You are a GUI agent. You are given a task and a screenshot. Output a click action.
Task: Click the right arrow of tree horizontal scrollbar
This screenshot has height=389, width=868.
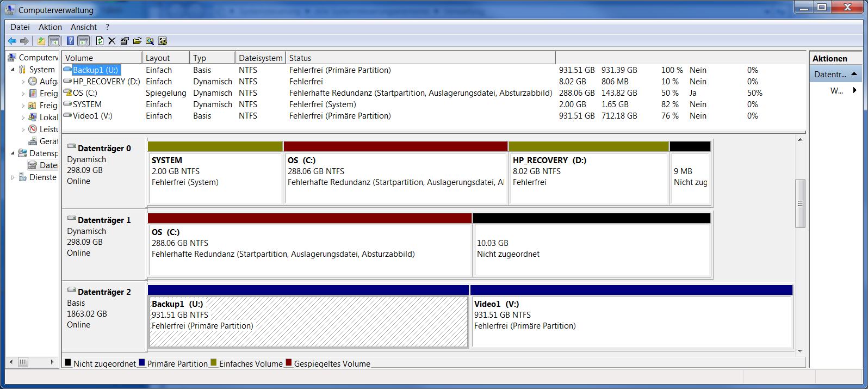click(x=52, y=362)
